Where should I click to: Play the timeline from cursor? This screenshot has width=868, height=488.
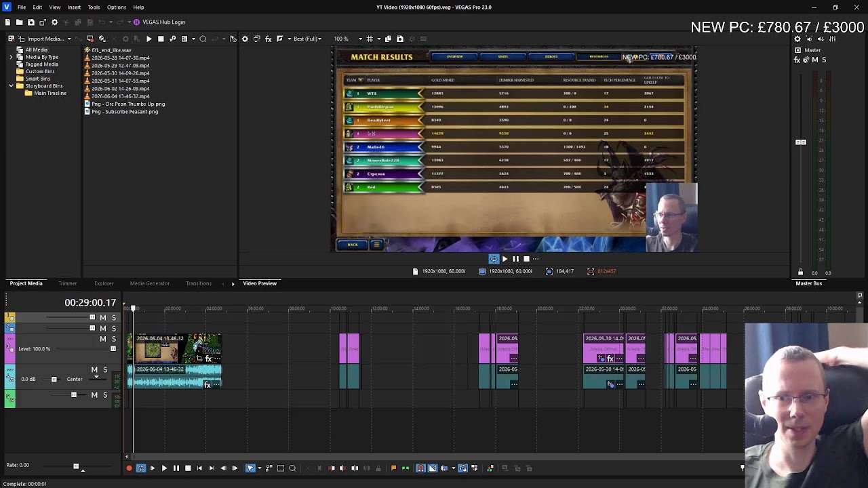click(x=164, y=468)
